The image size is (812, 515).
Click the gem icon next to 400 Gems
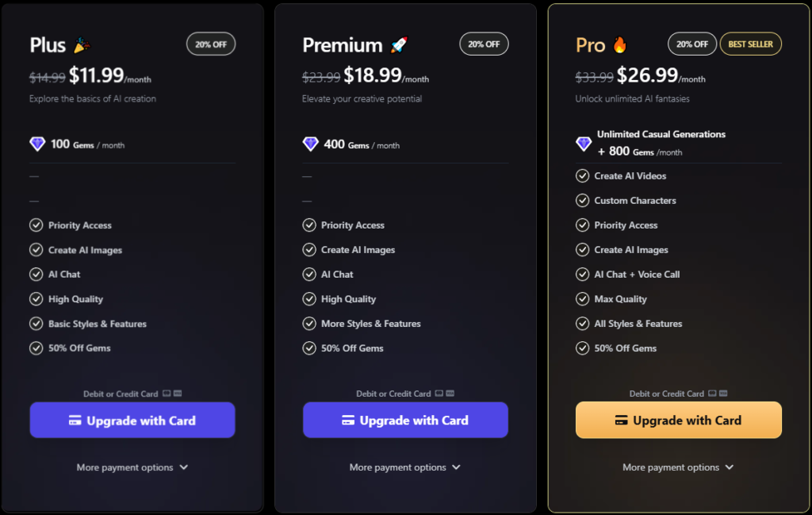(x=310, y=144)
